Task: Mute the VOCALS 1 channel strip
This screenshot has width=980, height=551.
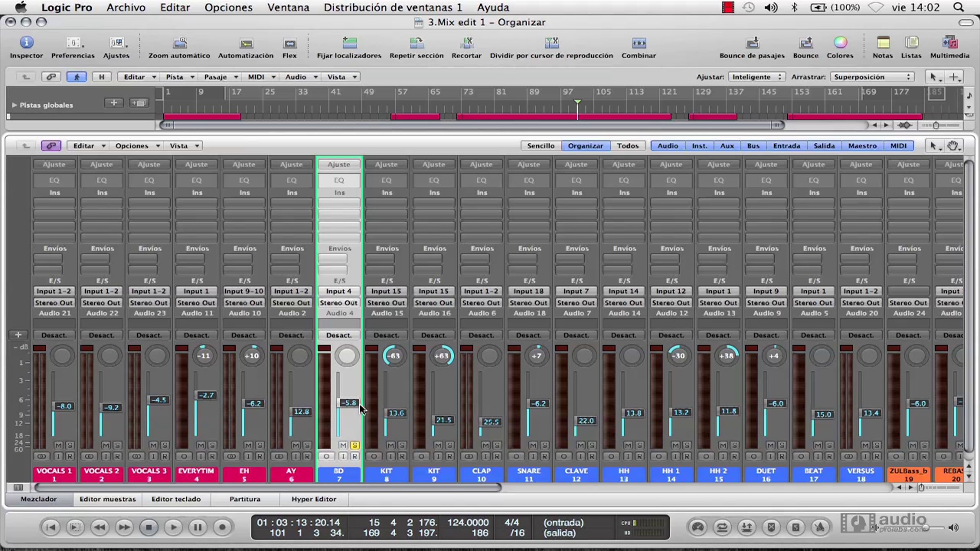Action: coord(58,445)
